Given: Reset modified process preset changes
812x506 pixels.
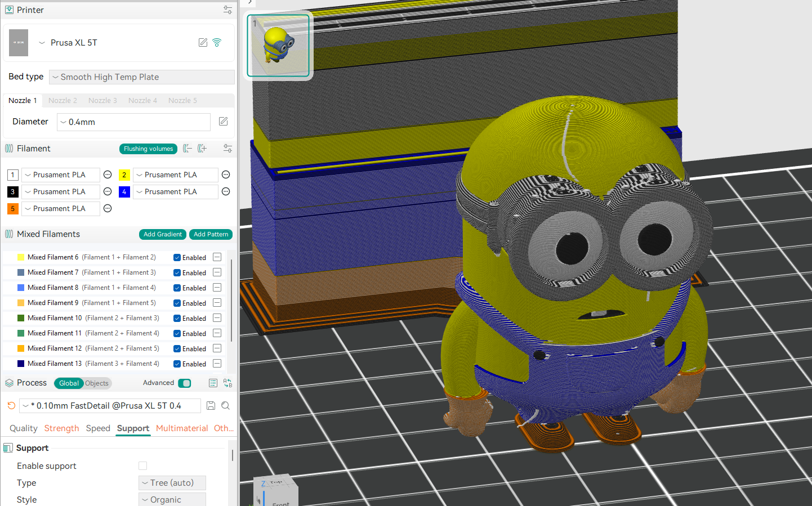Looking at the screenshot, I should pos(11,406).
